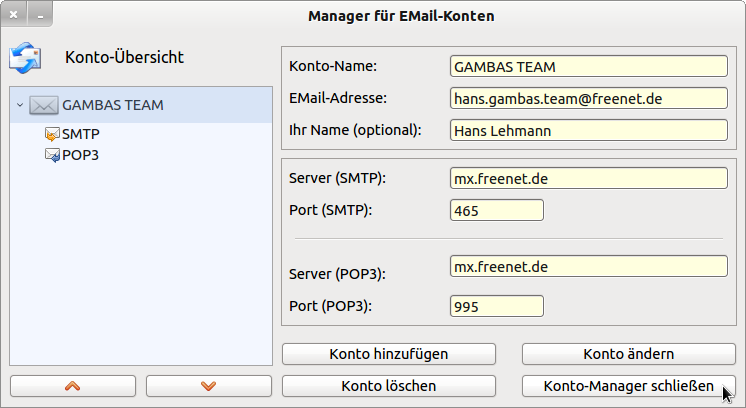Click the Port (POP3) field showing 995
746x408 pixels.
pyautogui.click(x=497, y=306)
